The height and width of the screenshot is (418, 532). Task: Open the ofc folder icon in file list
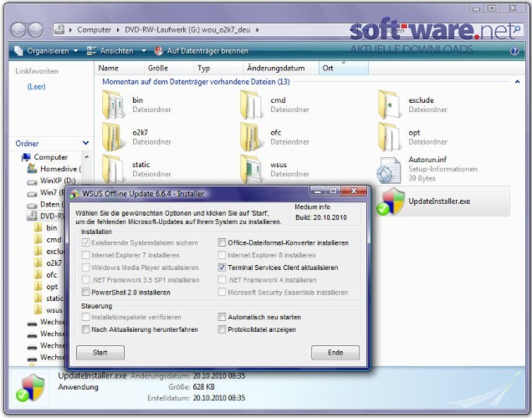click(251, 137)
